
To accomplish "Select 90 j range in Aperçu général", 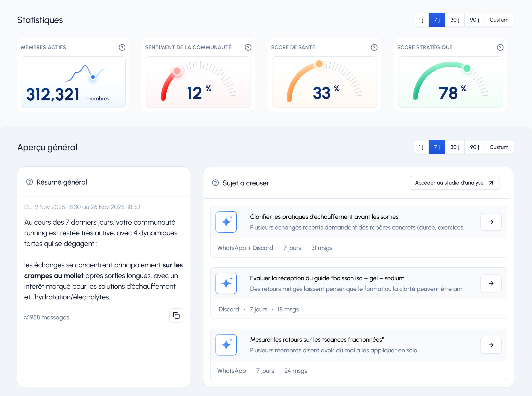I will click(x=474, y=147).
